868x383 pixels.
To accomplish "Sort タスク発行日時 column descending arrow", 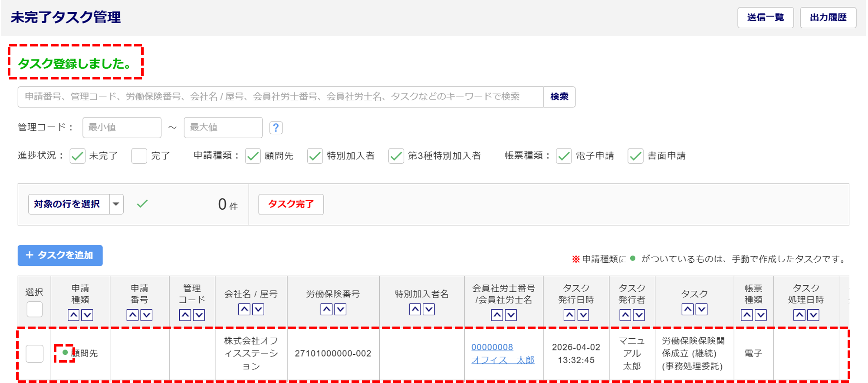I will point(583,315).
